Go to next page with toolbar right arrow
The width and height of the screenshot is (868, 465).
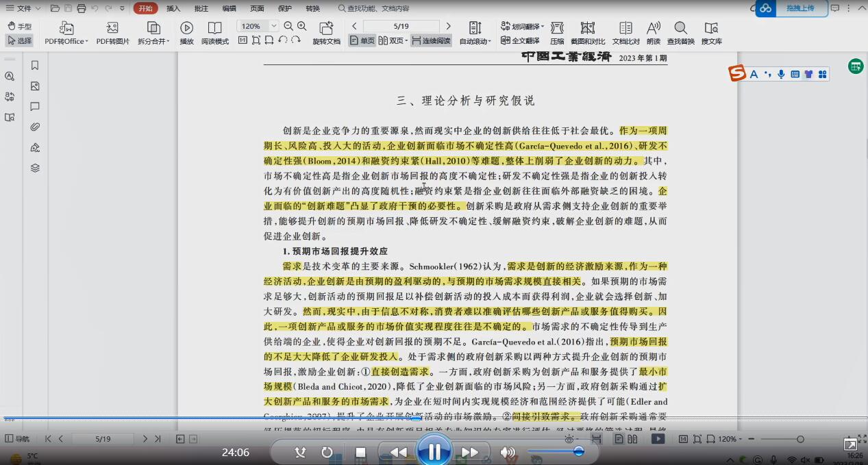click(x=449, y=26)
